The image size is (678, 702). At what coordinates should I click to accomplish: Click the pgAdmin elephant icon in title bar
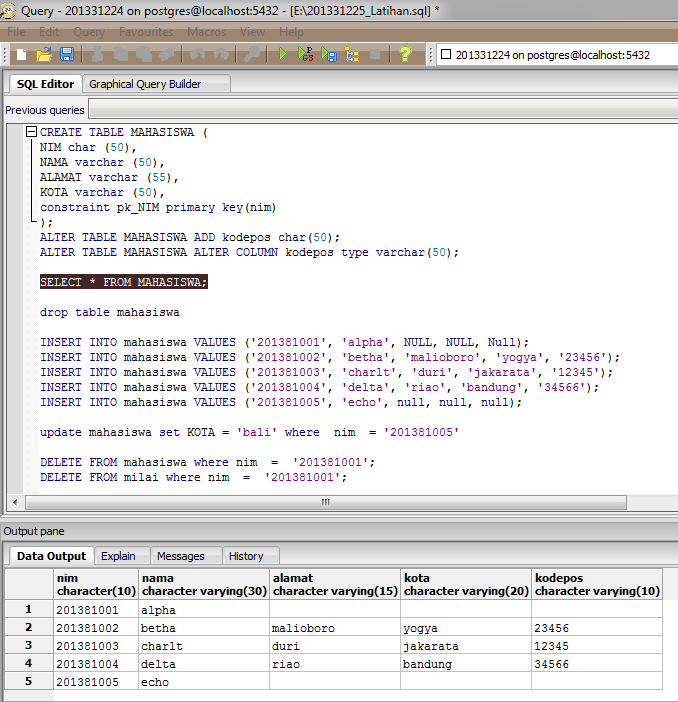[x=8, y=11]
